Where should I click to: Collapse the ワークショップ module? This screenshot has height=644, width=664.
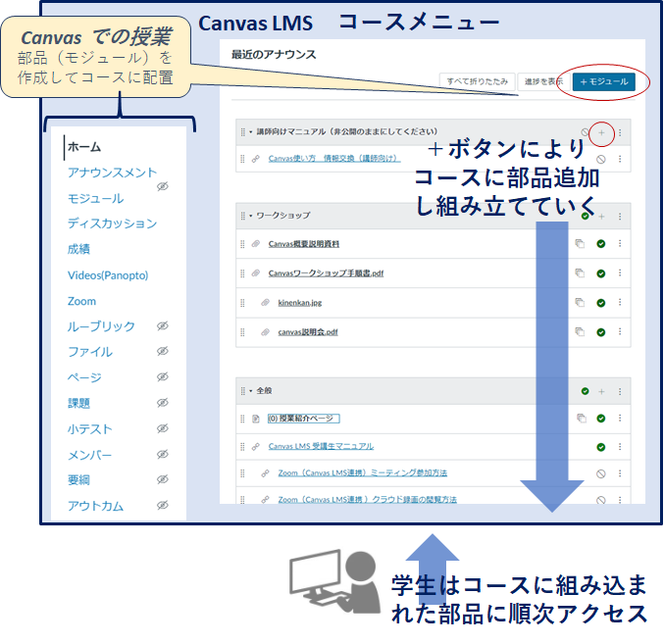pyautogui.click(x=250, y=216)
